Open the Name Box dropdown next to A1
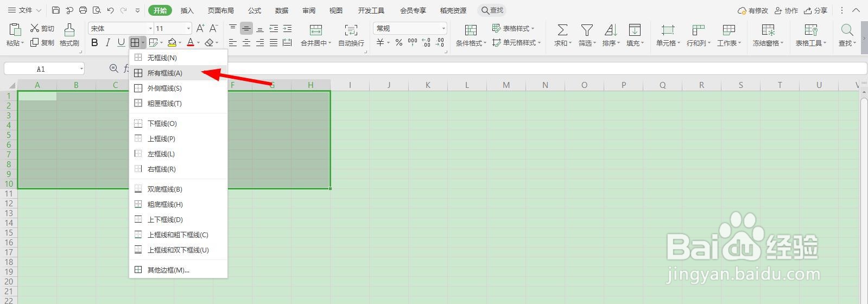The width and height of the screenshot is (868, 304). [x=81, y=69]
